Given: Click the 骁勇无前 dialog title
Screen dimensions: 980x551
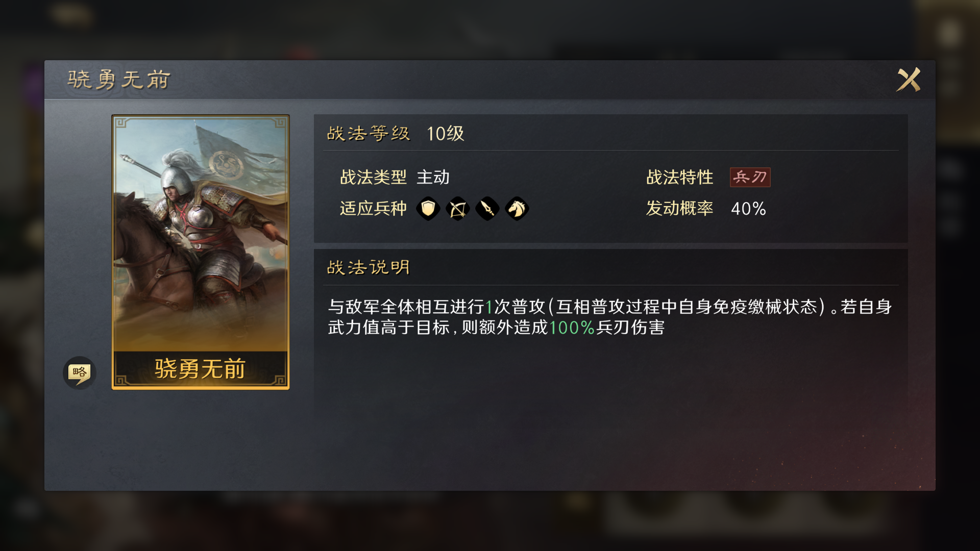Looking at the screenshot, I should coord(119,80).
